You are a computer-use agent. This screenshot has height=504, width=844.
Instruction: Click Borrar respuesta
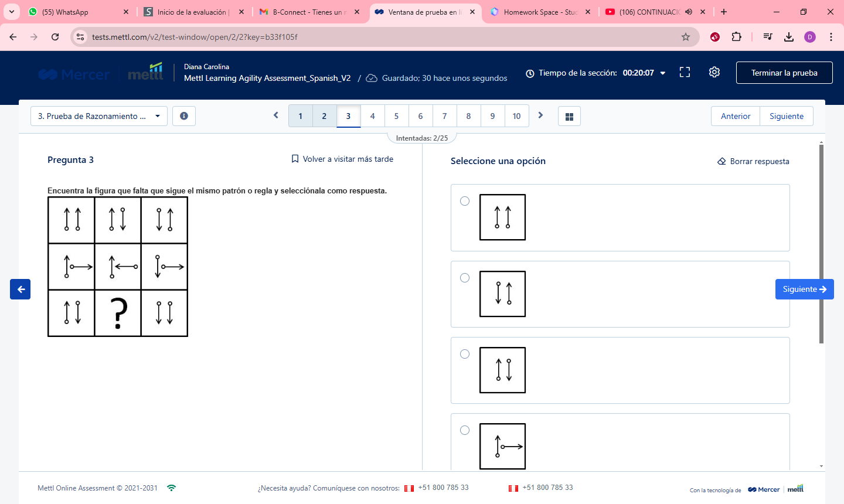point(753,161)
